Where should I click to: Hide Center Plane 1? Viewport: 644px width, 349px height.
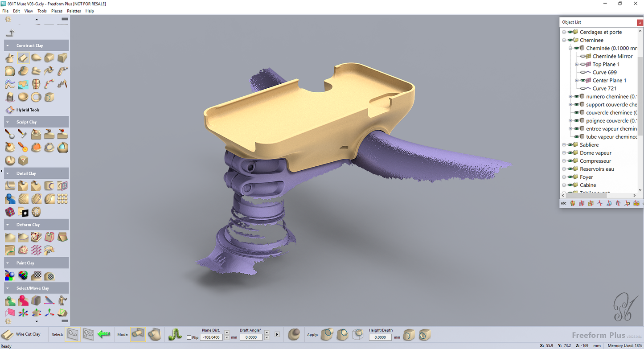(582, 80)
